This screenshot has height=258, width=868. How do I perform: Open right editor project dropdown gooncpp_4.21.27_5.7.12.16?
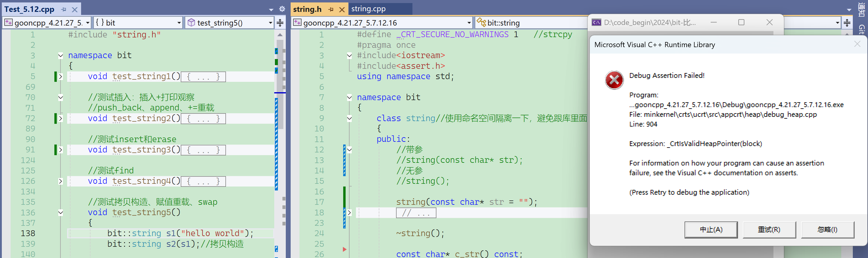tap(382, 23)
